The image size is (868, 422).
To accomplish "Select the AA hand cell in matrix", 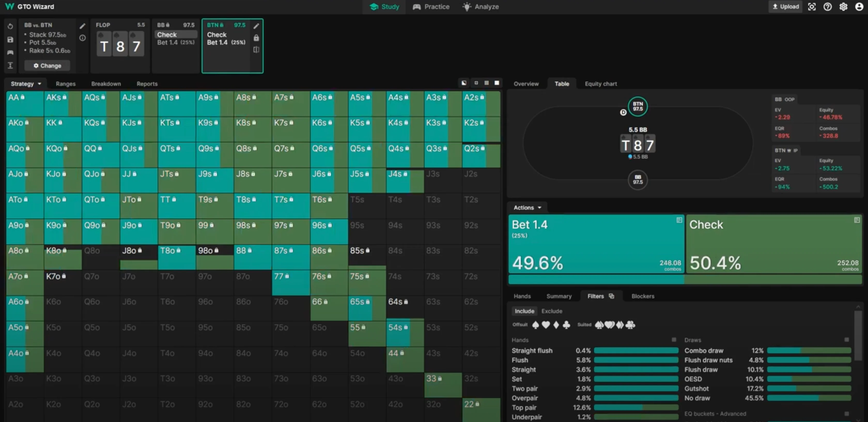I will pyautogui.click(x=25, y=104).
